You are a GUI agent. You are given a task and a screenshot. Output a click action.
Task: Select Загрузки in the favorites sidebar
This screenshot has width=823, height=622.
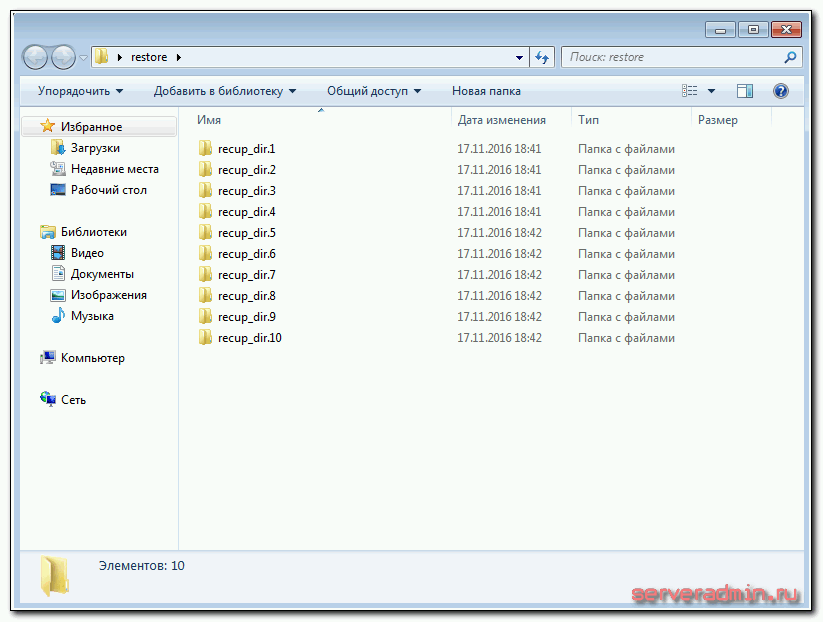click(95, 148)
